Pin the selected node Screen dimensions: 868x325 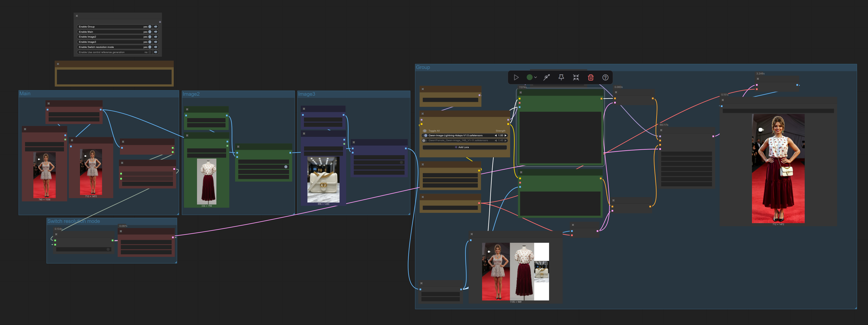tap(561, 78)
